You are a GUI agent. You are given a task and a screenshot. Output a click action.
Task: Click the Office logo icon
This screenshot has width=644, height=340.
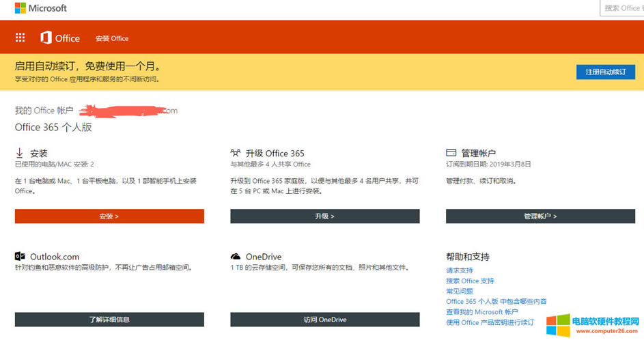point(46,38)
